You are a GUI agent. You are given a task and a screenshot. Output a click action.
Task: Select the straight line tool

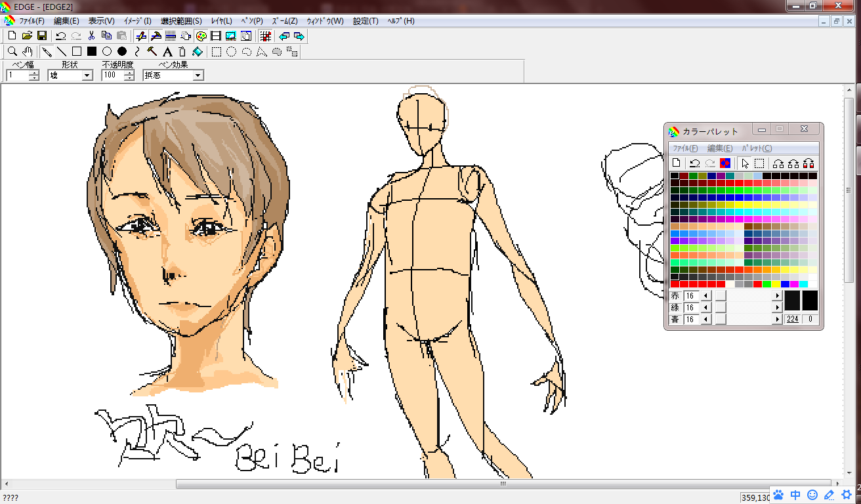click(x=62, y=51)
